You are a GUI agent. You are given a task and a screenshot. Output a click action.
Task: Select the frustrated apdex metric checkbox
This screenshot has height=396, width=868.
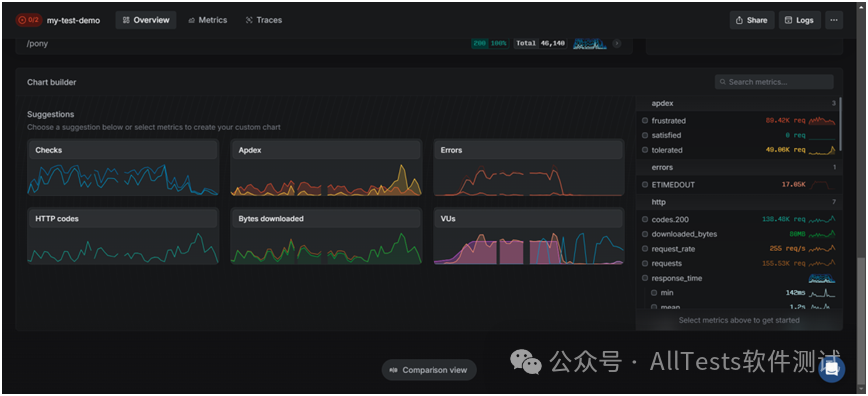(x=645, y=121)
